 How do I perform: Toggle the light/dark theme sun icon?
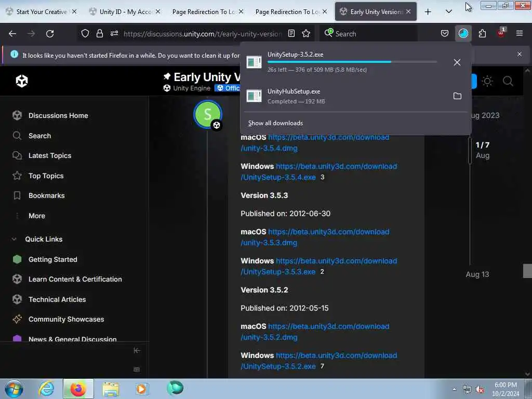487,81
